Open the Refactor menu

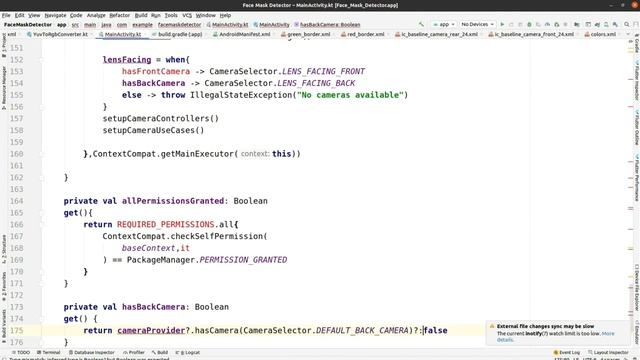[x=119, y=15]
